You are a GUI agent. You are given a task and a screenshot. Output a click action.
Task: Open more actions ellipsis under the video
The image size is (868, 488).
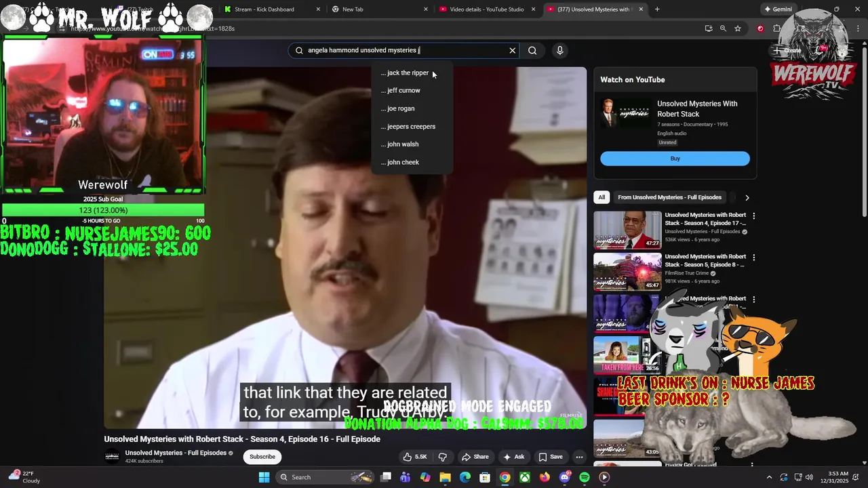pos(579,457)
